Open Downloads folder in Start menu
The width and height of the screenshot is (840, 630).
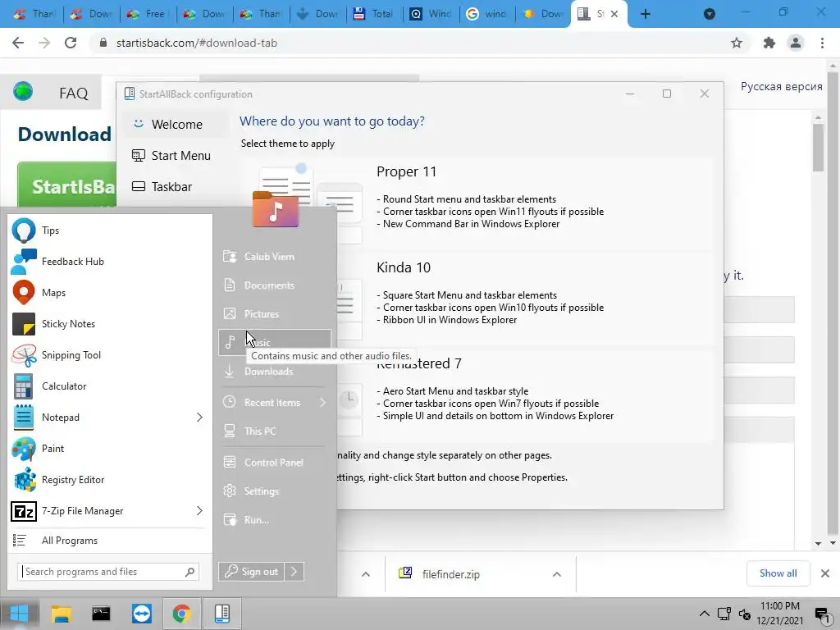275,372
